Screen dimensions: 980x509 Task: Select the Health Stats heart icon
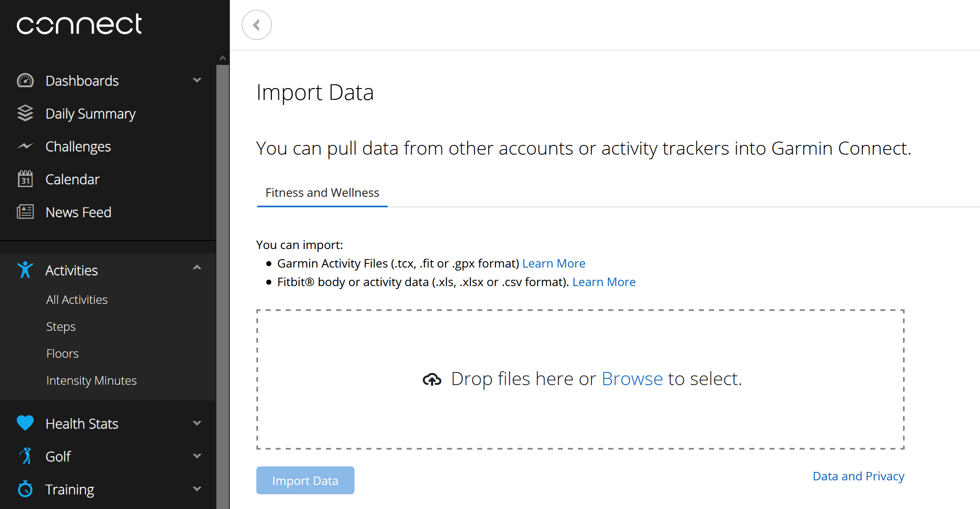click(x=25, y=423)
